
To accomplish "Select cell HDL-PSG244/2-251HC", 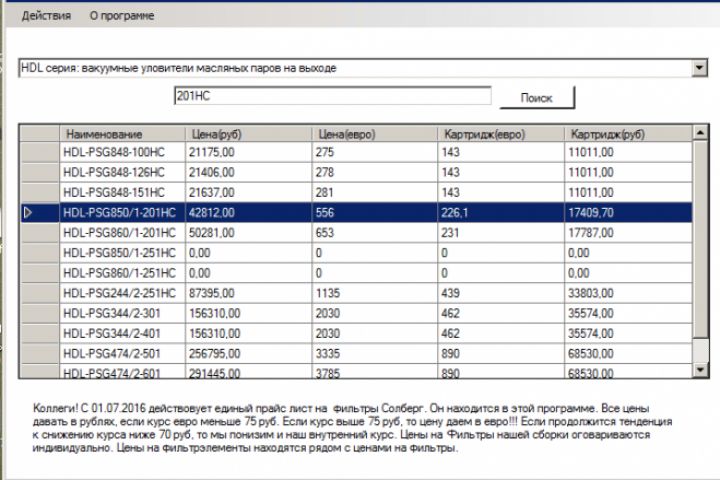I will pyautogui.click(x=123, y=293).
